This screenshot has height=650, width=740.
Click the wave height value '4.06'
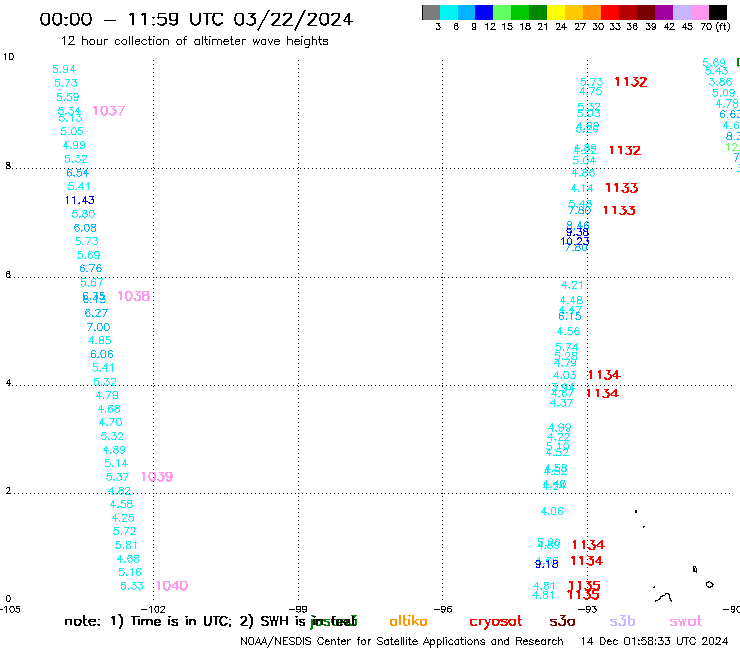click(x=552, y=511)
